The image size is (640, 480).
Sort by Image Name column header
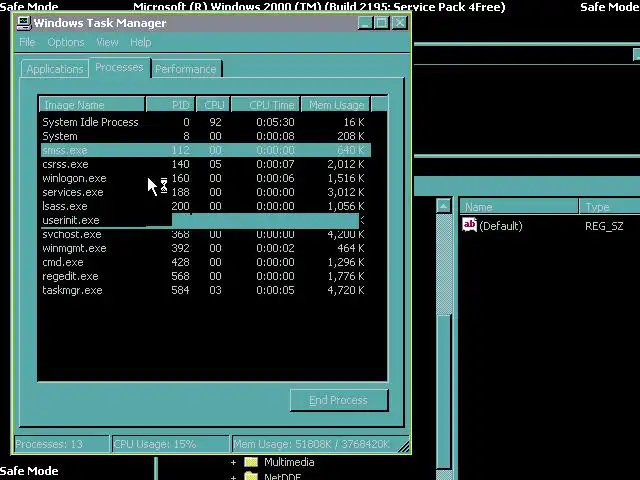pos(92,105)
